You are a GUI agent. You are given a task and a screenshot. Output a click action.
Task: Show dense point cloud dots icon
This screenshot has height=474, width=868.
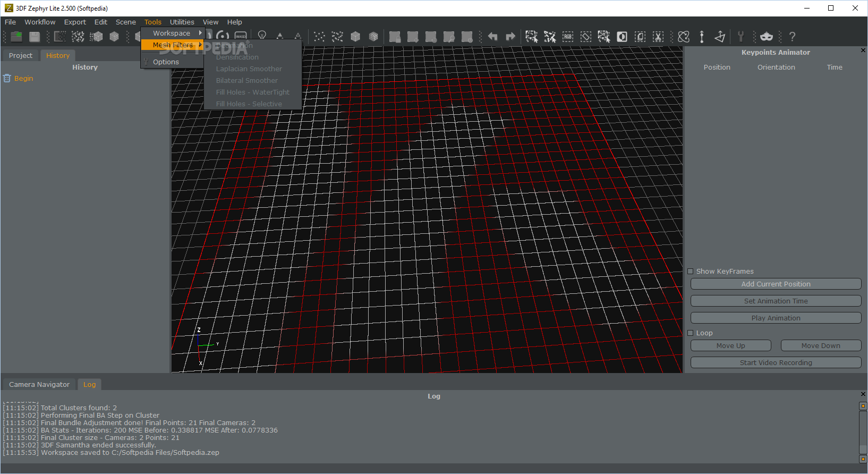coord(337,37)
